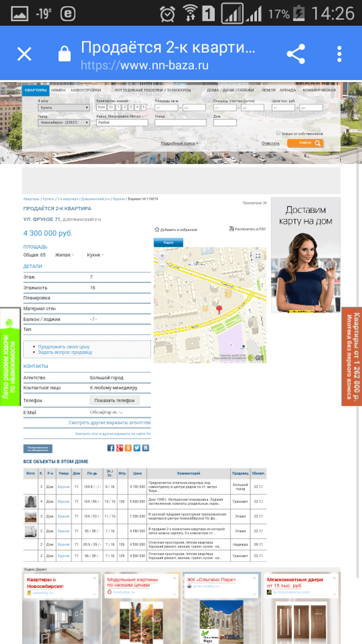Click the Доставим карту на дом banner
Screen dimensions: 362x644
click(305, 255)
